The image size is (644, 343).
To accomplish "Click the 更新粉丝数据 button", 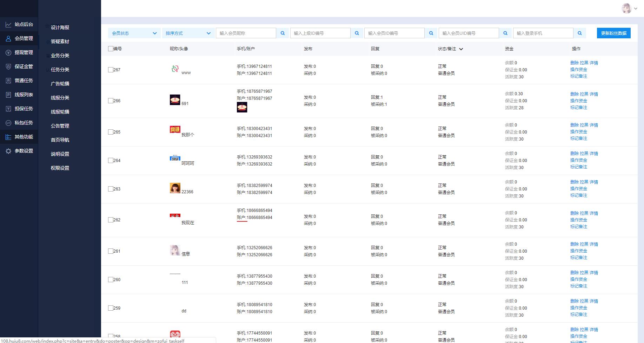I will tap(613, 33).
